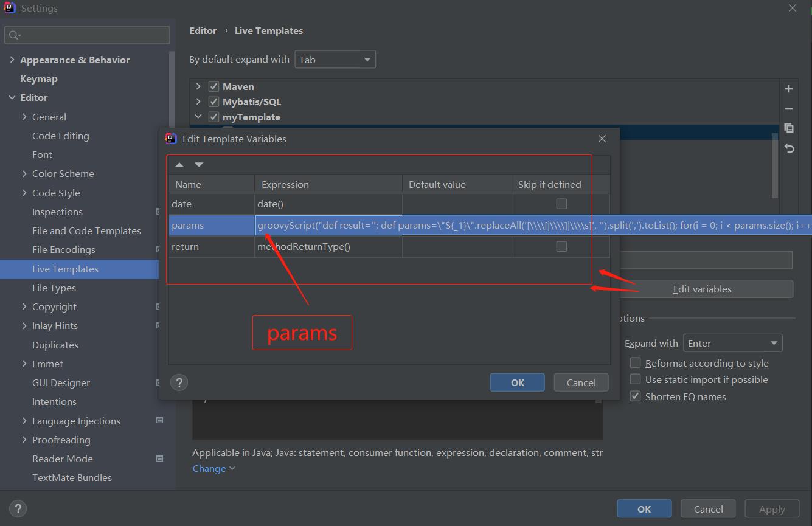Move variable down with the down arrow

(x=199, y=165)
